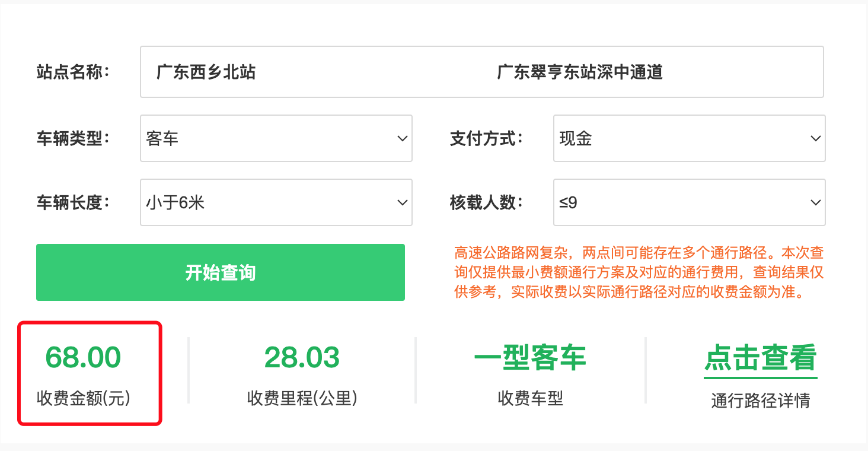Image resolution: width=868 pixels, height=451 pixels.
Task: Click the 车辆长度 label text
Action: click(x=72, y=203)
